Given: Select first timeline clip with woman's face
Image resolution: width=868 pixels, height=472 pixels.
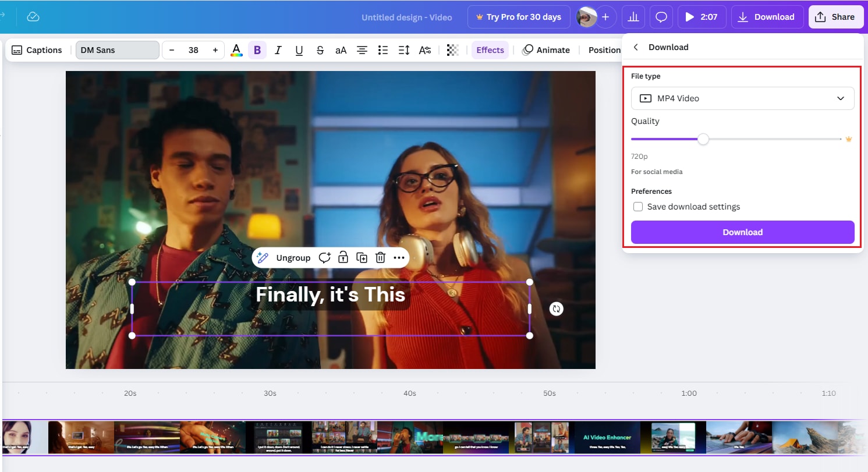Looking at the screenshot, I should pyautogui.click(x=25, y=438).
